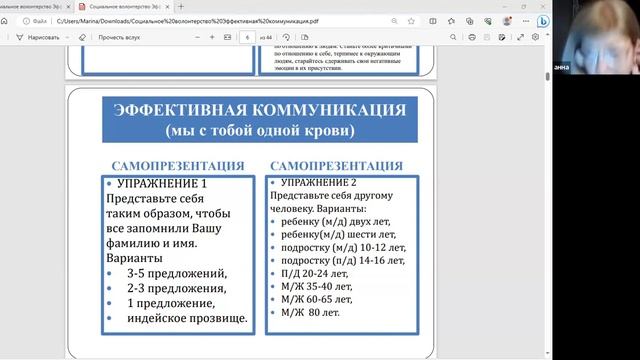Open the Bing chat sidebar icon
The height and width of the screenshot is (360, 640).
point(543,21)
